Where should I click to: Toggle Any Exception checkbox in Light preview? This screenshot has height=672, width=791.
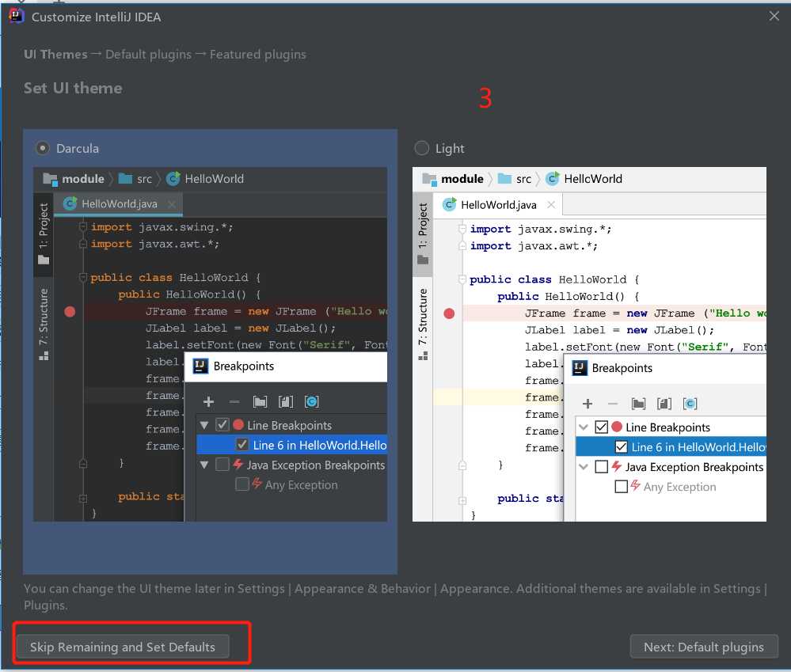[x=621, y=487]
